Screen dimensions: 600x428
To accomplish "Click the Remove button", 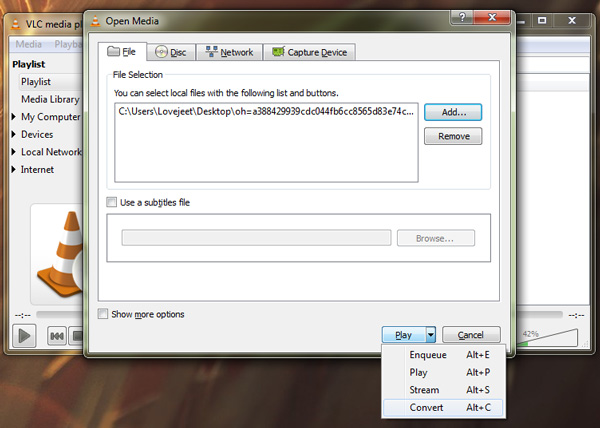I will coord(453,136).
